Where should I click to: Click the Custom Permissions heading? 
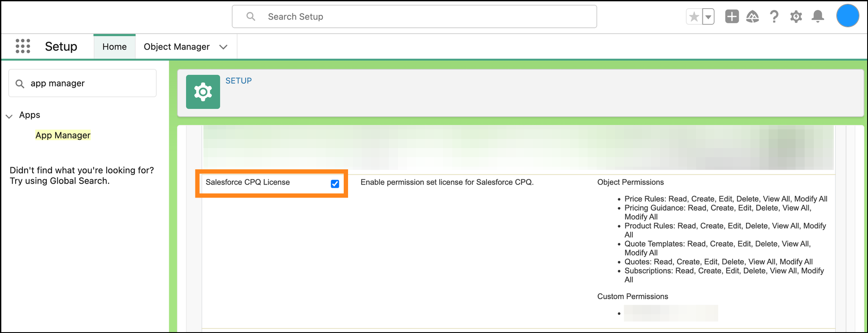pyautogui.click(x=633, y=296)
